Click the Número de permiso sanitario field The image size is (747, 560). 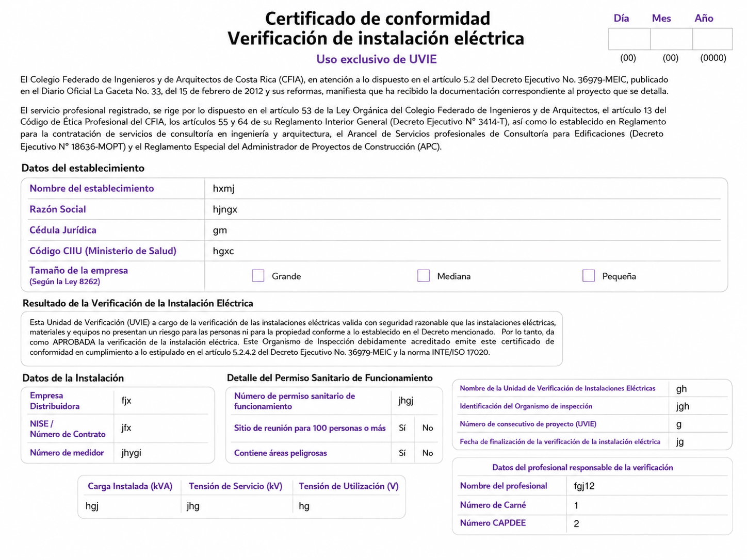pyautogui.click(x=415, y=401)
